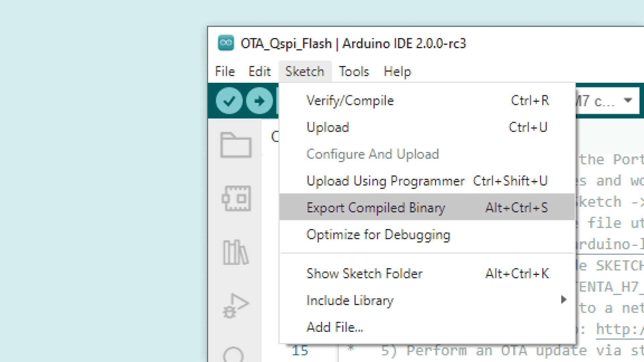Select Upload Using Programmer
This screenshot has height=362, width=644.
pyautogui.click(x=385, y=181)
